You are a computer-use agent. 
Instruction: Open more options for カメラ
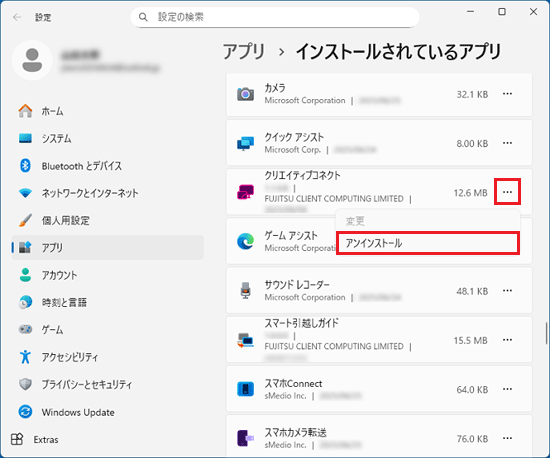pyautogui.click(x=507, y=94)
